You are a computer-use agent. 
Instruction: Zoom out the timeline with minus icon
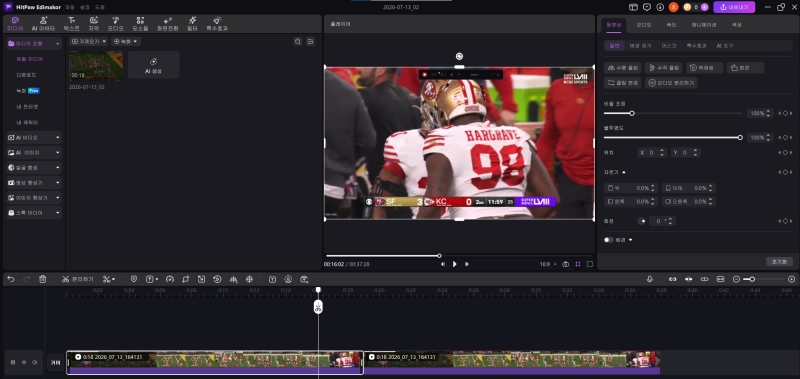coord(736,279)
